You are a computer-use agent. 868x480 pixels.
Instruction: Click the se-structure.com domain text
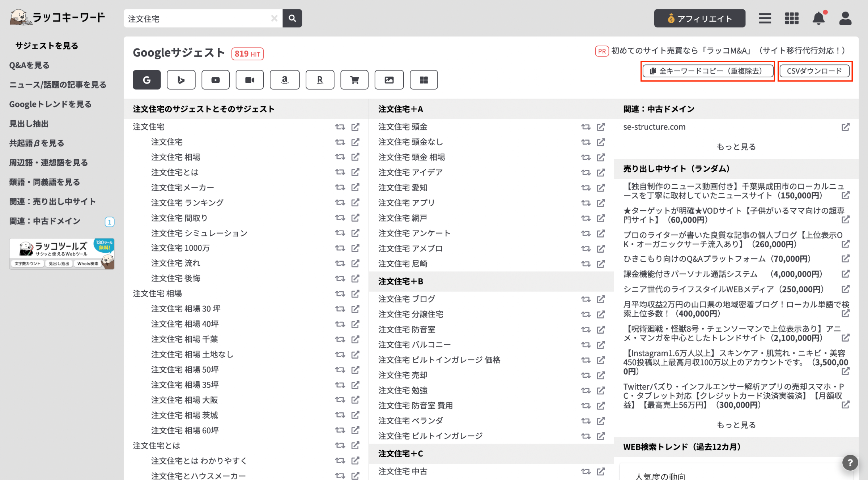tap(654, 127)
